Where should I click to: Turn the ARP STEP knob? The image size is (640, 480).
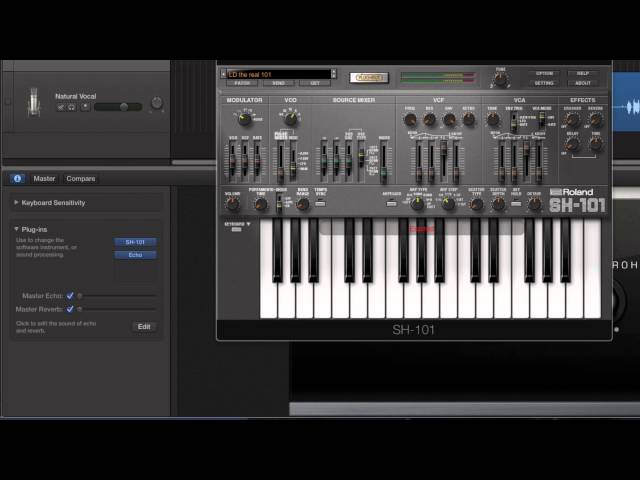[x=448, y=204]
